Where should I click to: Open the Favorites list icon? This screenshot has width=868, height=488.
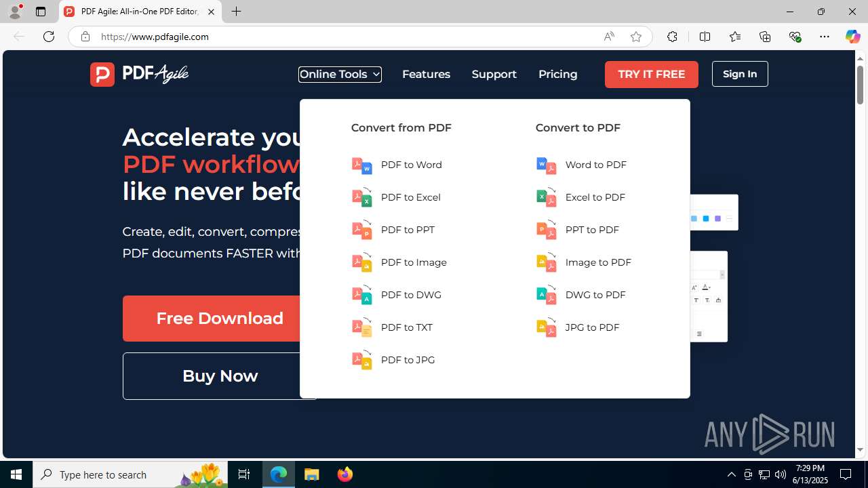[735, 37]
